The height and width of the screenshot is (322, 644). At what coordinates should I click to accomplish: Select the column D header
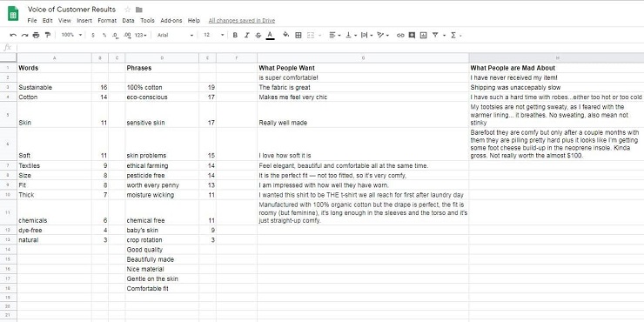coord(162,58)
